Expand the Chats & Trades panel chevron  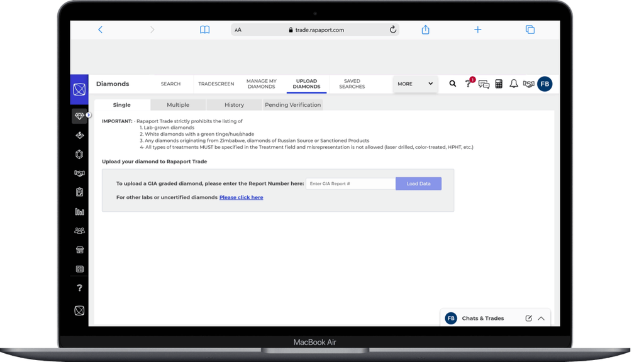pyautogui.click(x=541, y=319)
